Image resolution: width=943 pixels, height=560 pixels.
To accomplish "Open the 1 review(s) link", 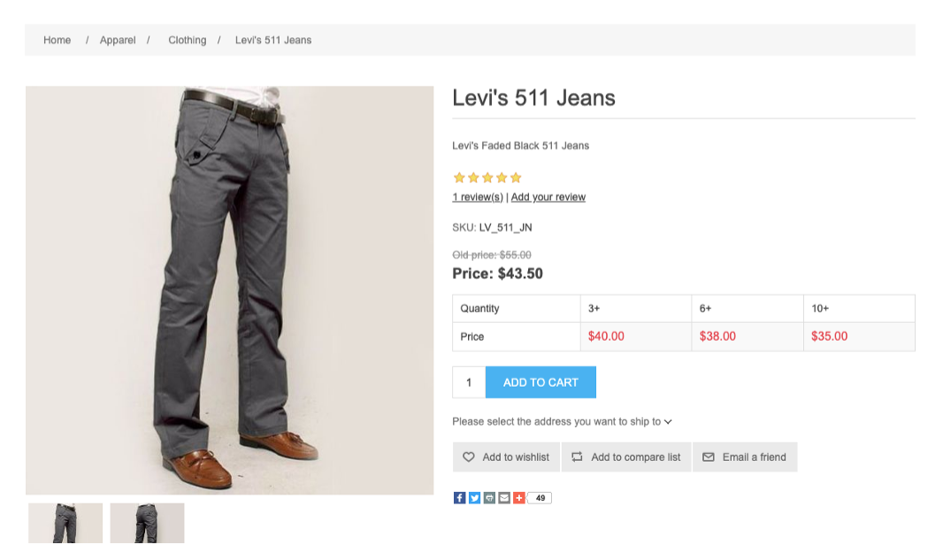I will [478, 196].
